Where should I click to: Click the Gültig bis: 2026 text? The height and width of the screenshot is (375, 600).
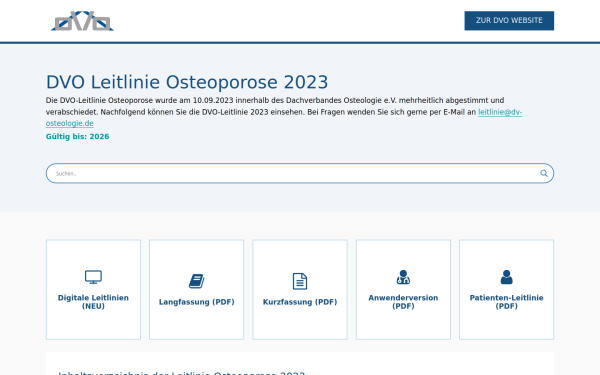[78, 137]
